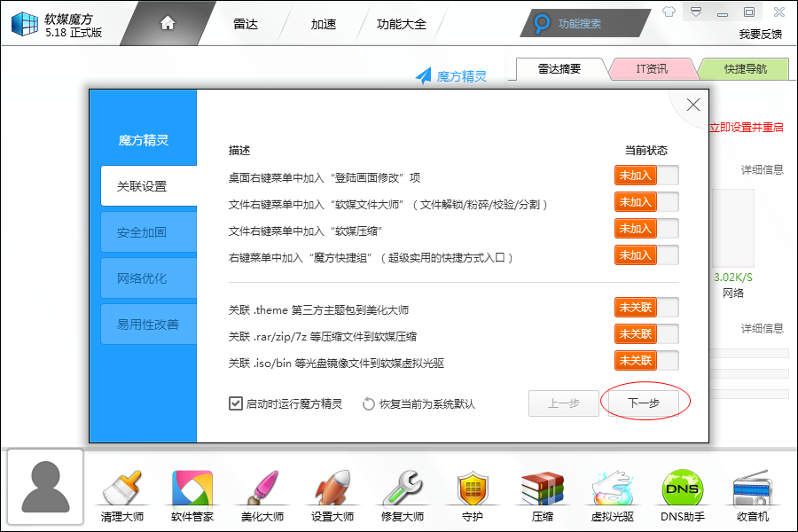Toggle .rar/zip/7z association switch

coord(646,334)
